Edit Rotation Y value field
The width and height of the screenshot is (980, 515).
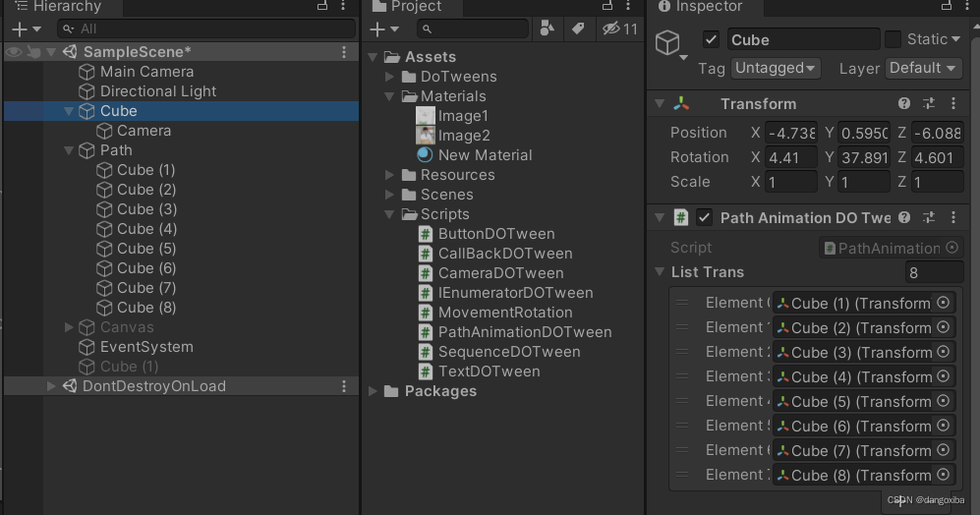(x=864, y=157)
